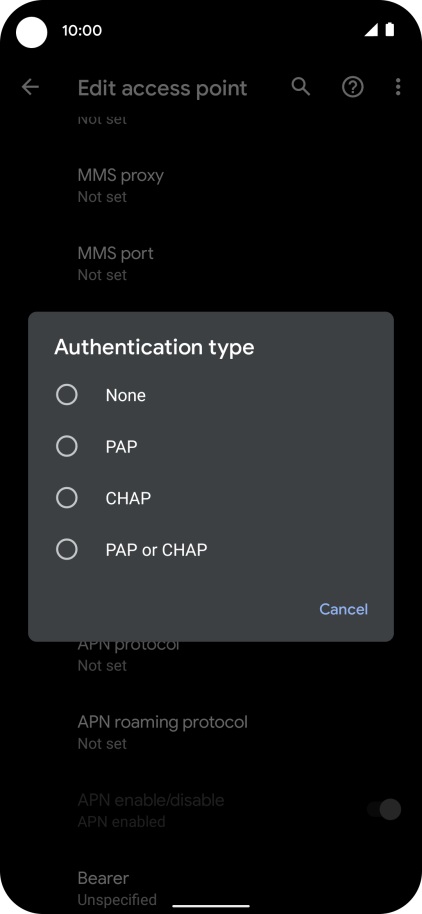This screenshot has width=422, height=914.
Task: Tap the Edit access point title
Action: [163, 88]
